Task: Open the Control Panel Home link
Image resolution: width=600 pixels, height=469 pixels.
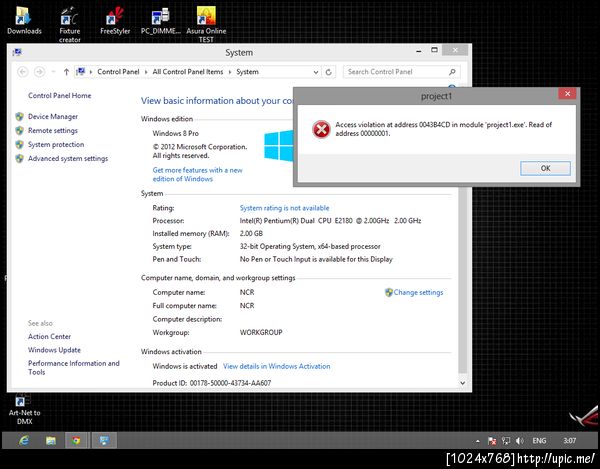Action: [59, 96]
